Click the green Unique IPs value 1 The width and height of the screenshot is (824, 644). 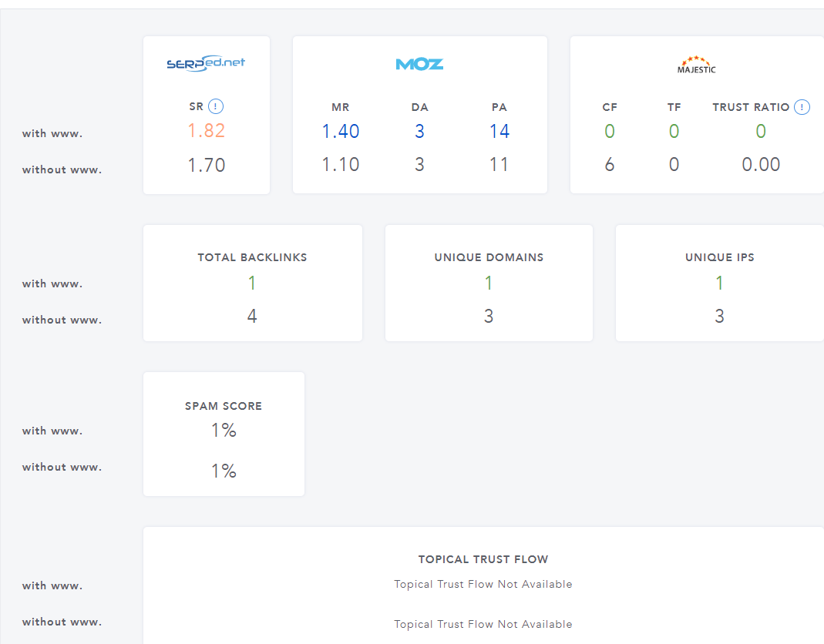[719, 283]
